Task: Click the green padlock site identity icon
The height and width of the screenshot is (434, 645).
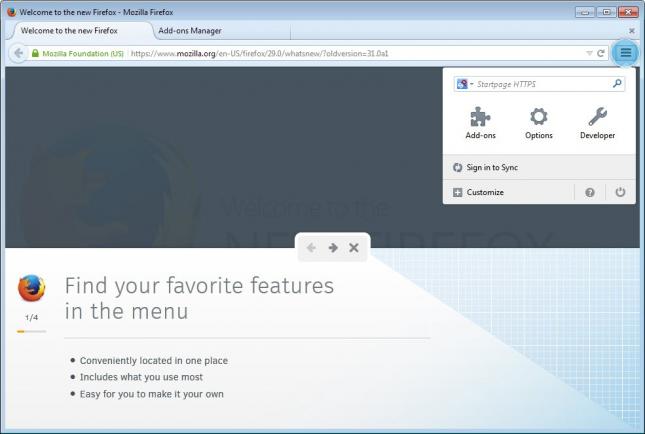Action: pos(35,53)
